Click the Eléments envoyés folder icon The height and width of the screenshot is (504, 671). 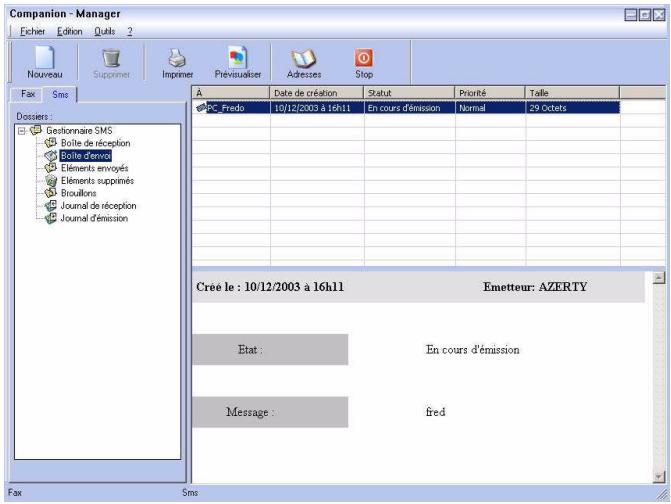coord(51,168)
